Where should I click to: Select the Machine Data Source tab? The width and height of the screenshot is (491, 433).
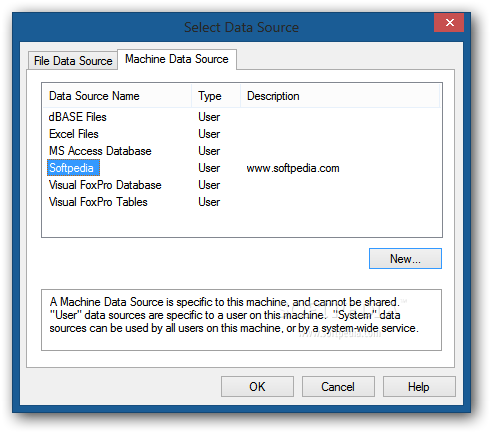tap(177, 59)
